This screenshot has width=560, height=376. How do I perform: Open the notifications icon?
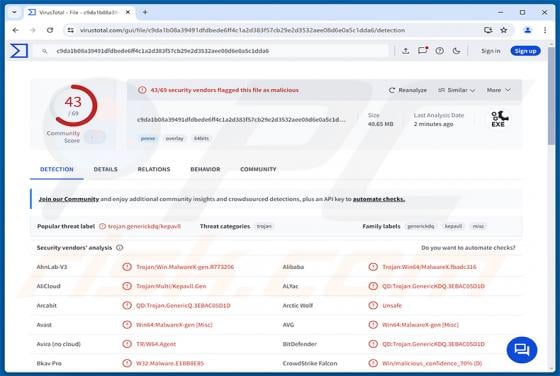click(423, 51)
